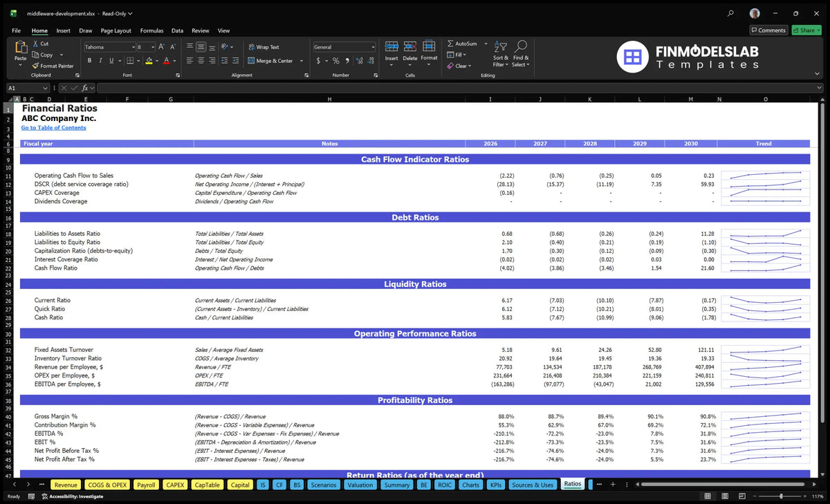Click the comma style icon

tap(347, 61)
